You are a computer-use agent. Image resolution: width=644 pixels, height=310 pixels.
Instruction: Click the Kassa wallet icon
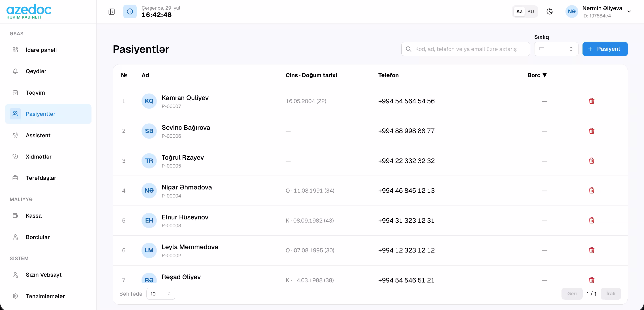click(x=15, y=215)
